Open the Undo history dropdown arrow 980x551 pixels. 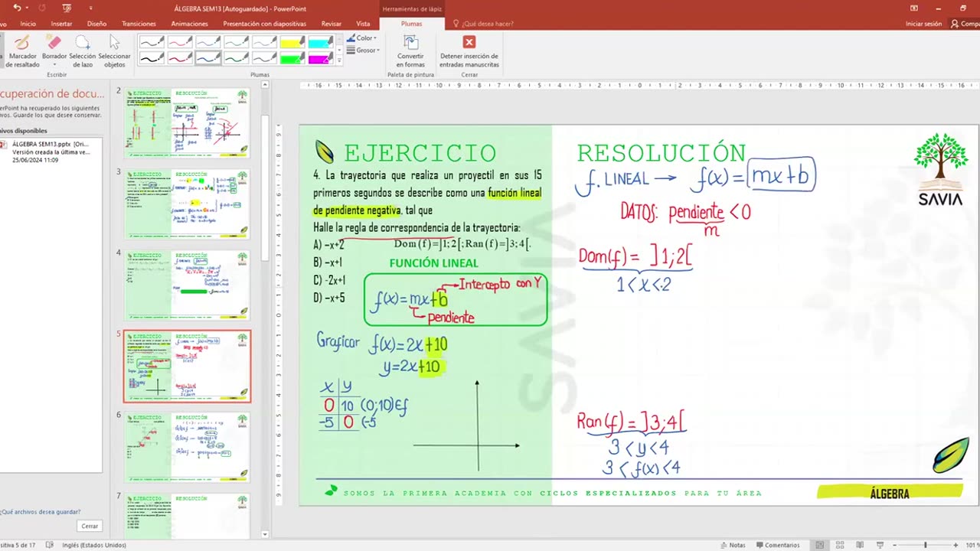click(27, 8)
